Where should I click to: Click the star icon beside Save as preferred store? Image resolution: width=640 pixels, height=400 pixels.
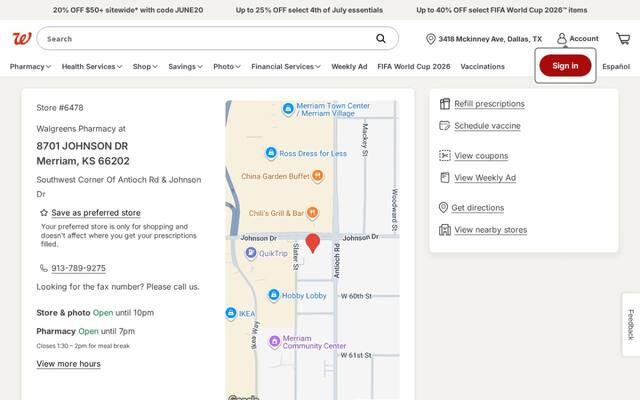coord(44,213)
